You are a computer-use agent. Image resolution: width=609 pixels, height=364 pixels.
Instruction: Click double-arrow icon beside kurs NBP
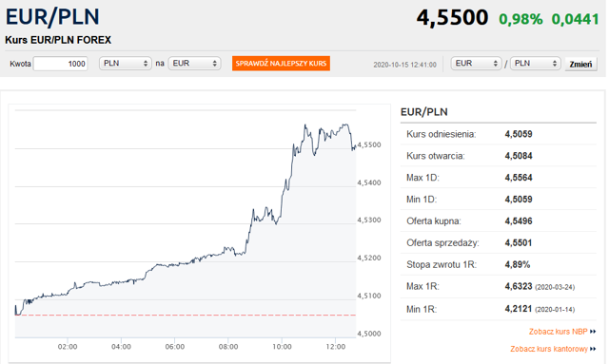point(593,332)
